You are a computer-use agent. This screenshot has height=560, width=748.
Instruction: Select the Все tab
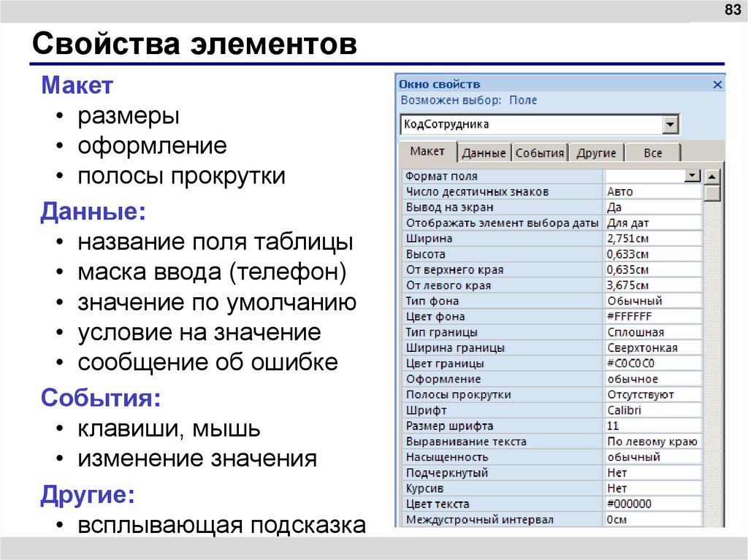pyautogui.click(x=652, y=152)
